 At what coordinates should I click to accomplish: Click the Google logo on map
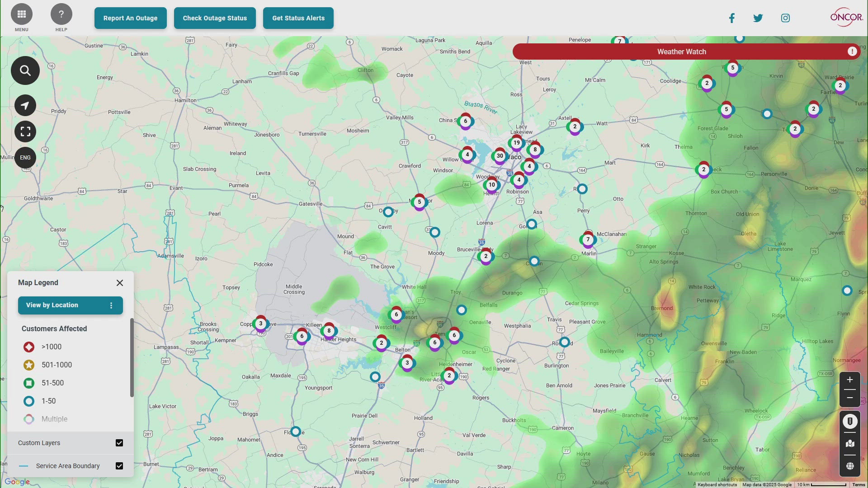[17, 482]
